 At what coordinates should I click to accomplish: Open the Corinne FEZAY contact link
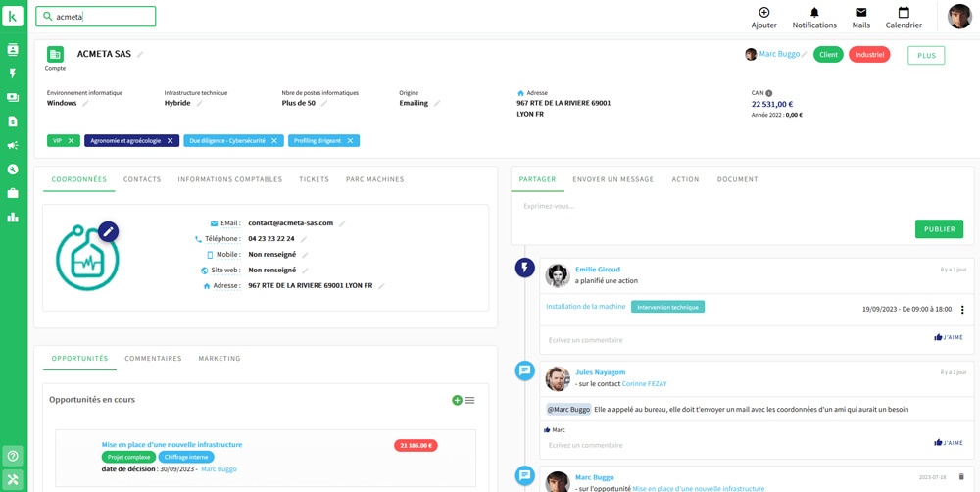pos(644,384)
